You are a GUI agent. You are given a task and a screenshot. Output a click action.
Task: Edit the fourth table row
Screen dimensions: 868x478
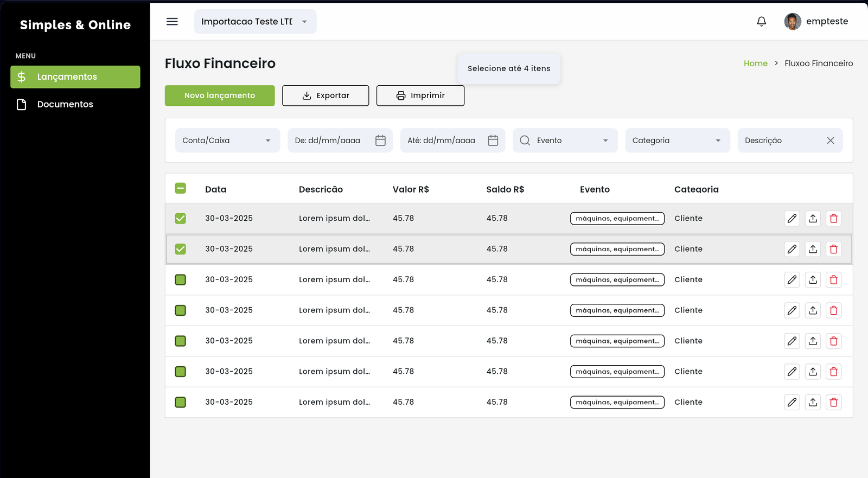[x=792, y=310]
